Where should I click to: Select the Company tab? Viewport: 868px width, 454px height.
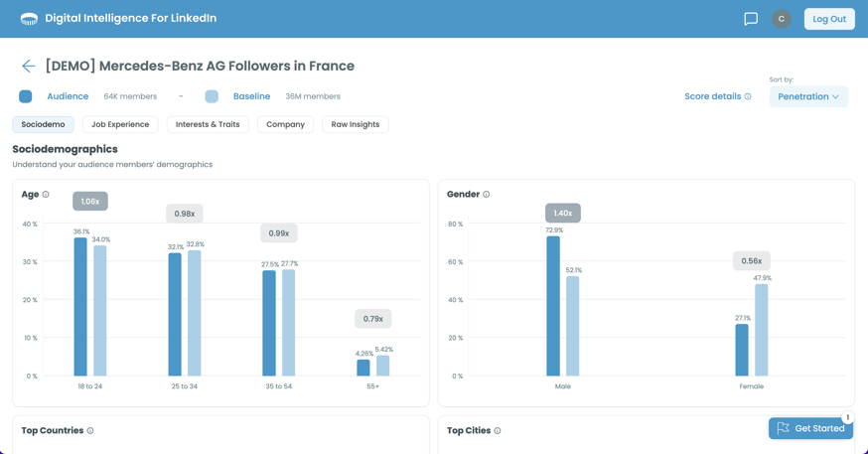pos(285,124)
